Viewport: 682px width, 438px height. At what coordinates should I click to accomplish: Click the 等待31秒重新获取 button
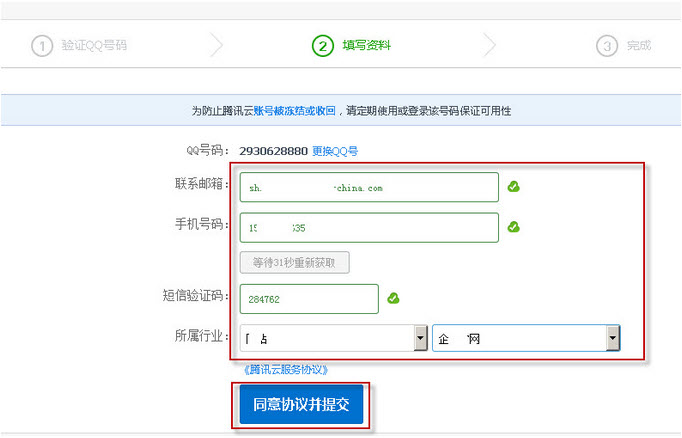point(294,263)
